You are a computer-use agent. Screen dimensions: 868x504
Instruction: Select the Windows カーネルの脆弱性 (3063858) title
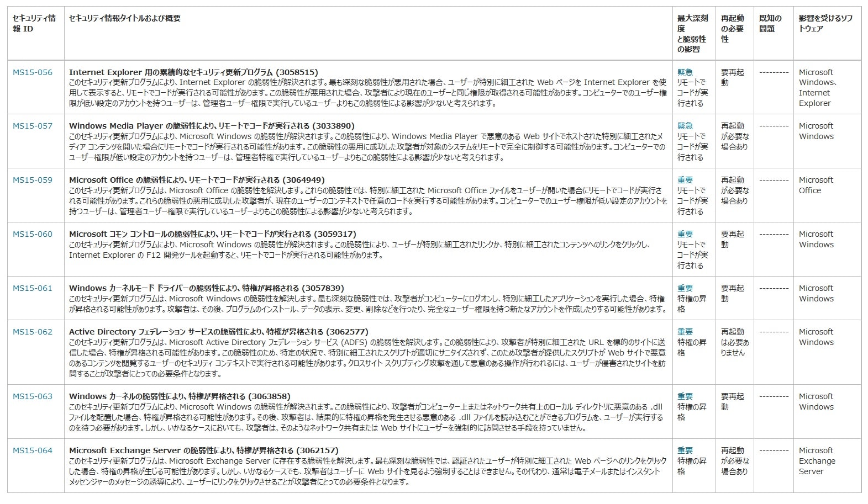[180, 396]
